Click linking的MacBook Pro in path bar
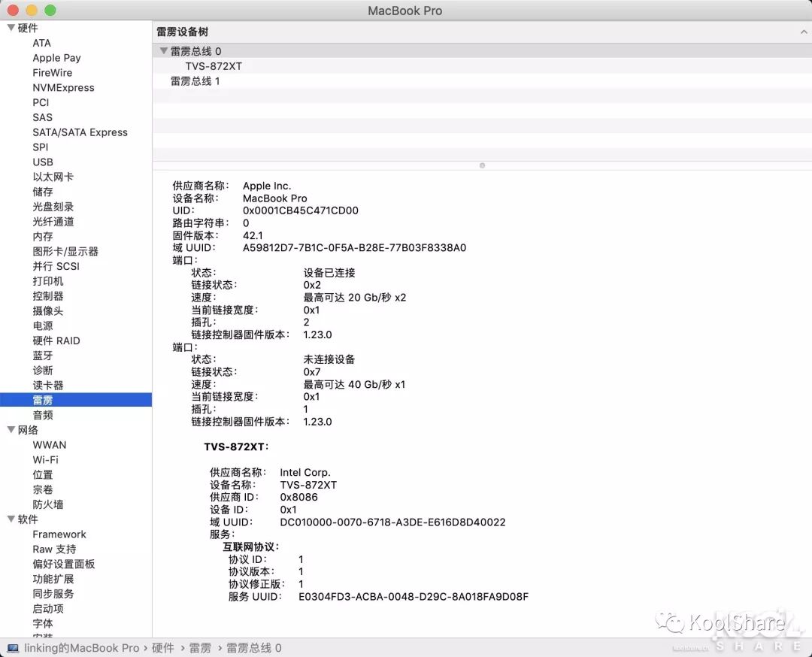The height and width of the screenshot is (657, 812). [x=81, y=648]
